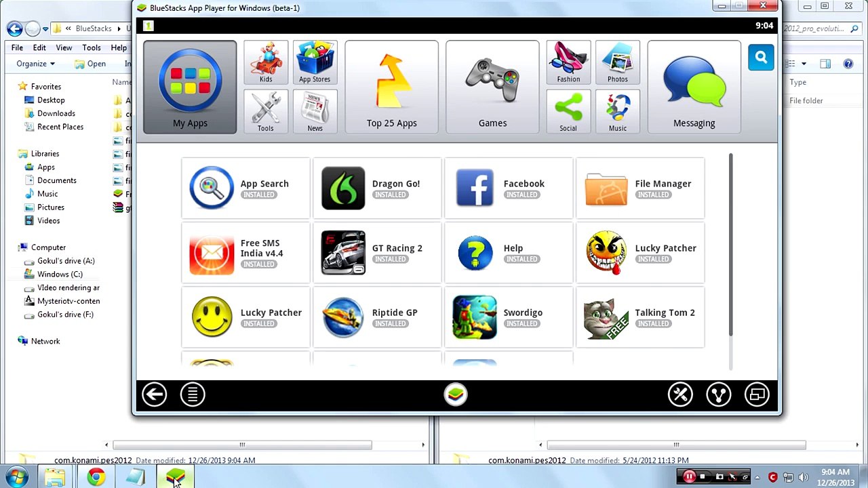868x488 pixels.
Task: Launch GT Racing 2
Action: point(377,253)
